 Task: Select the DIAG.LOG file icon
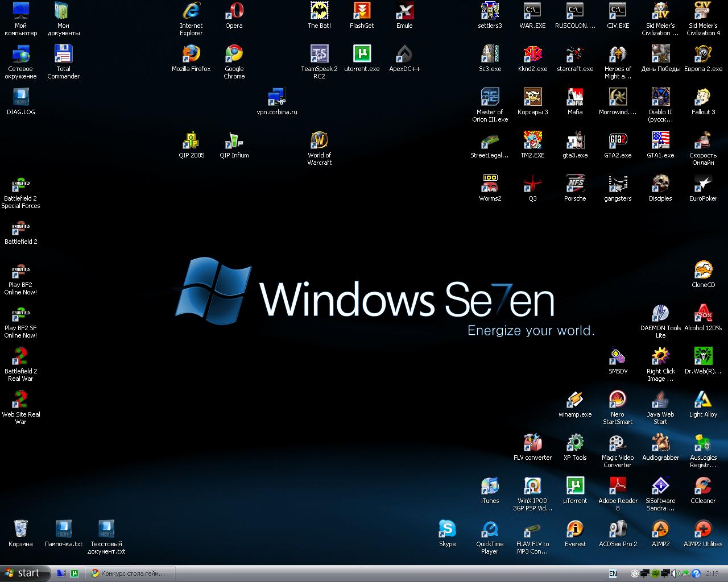coord(20,97)
